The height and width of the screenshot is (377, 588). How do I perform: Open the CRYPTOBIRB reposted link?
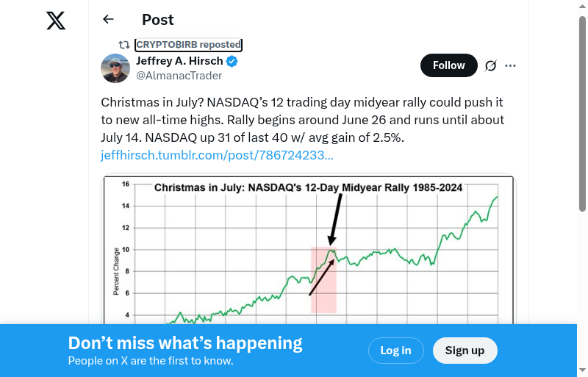point(188,45)
